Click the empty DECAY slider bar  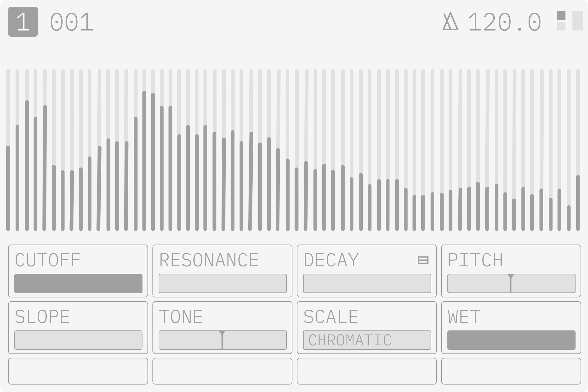(367, 283)
